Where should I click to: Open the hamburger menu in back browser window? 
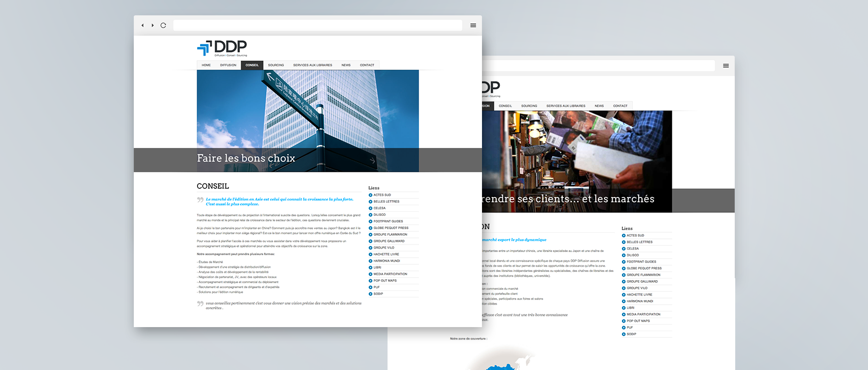pos(726,65)
